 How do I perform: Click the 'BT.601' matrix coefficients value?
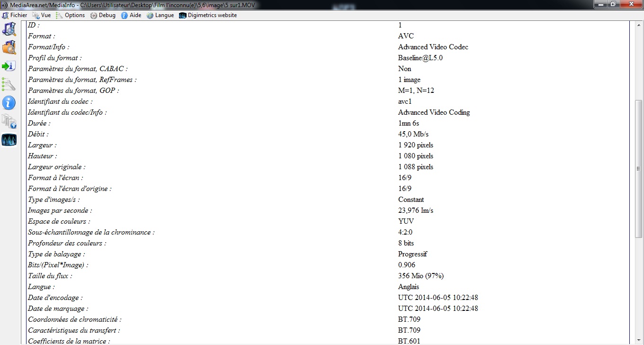pos(410,341)
